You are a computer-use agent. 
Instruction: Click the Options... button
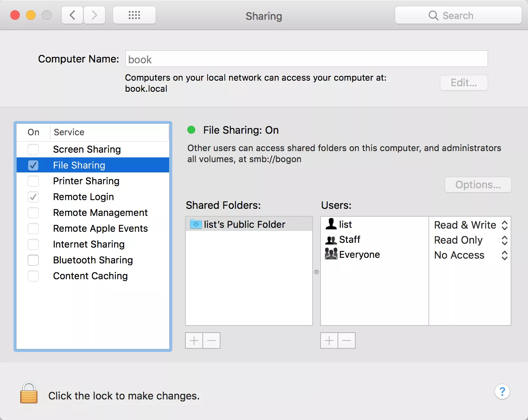[x=478, y=185]
